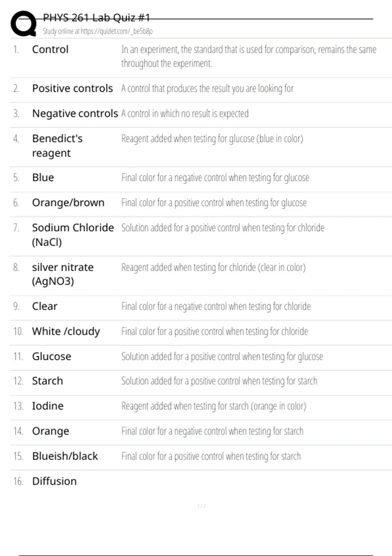Screen dimensions: 392x556
Task: Click the page number indicator 1/2
Action: 201,506
